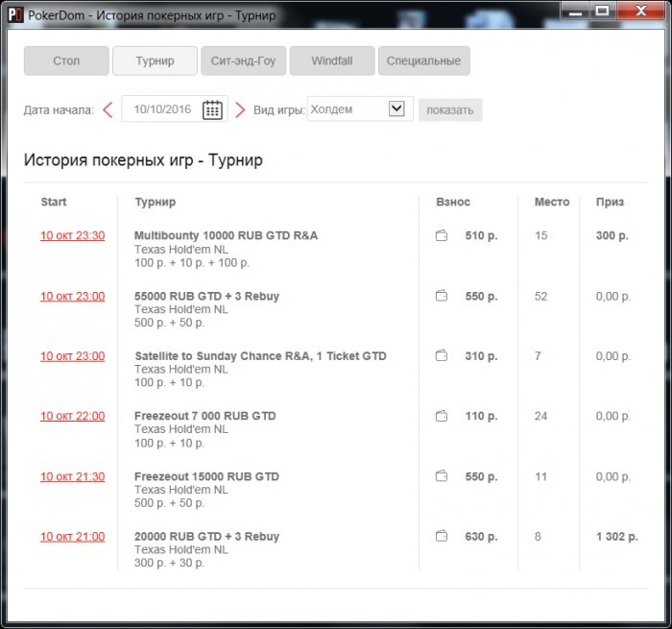Click the История покерных игр - Турнир heading
The width and height of the screenshot is (672, 629).
[143, 160]
